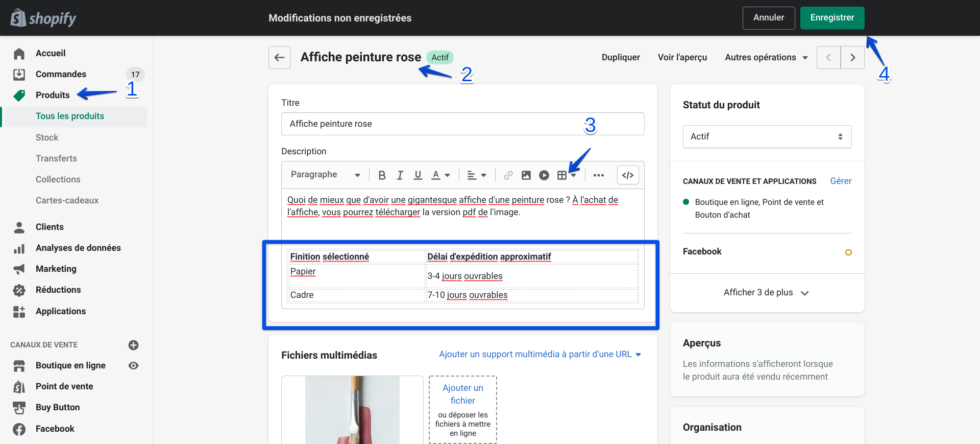Click the Enregistrer button

pos(831,18)
